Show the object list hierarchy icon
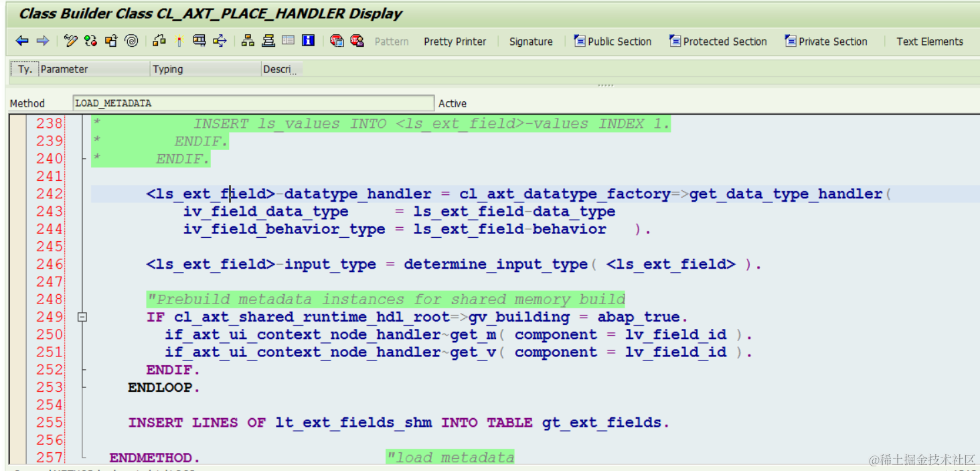 [248, 42]
